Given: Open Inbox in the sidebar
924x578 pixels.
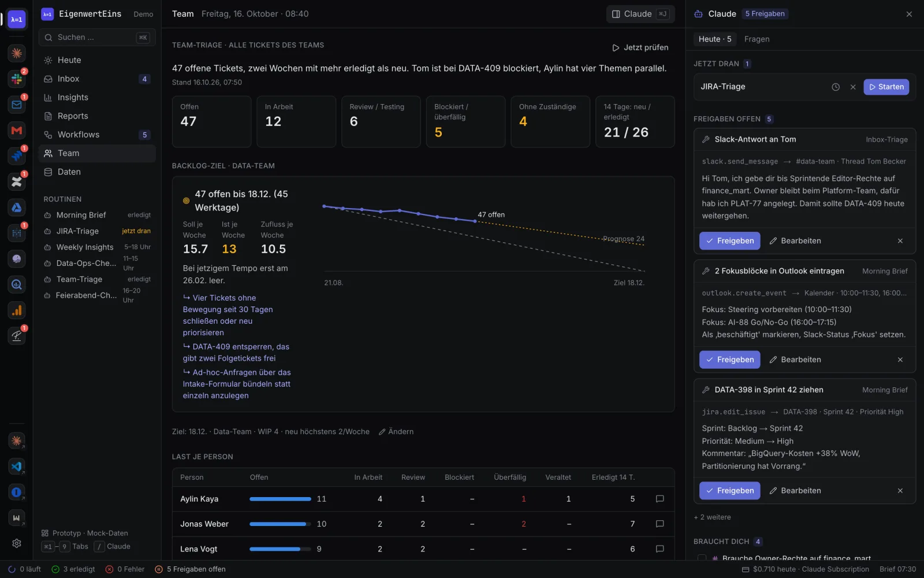Looking at the screenshot, I should 97,79.
